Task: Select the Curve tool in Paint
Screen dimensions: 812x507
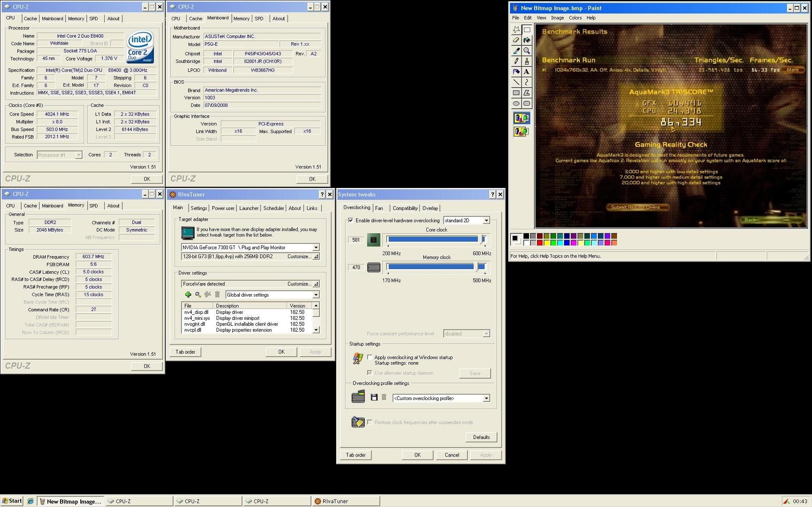Action: click(527, 82)
